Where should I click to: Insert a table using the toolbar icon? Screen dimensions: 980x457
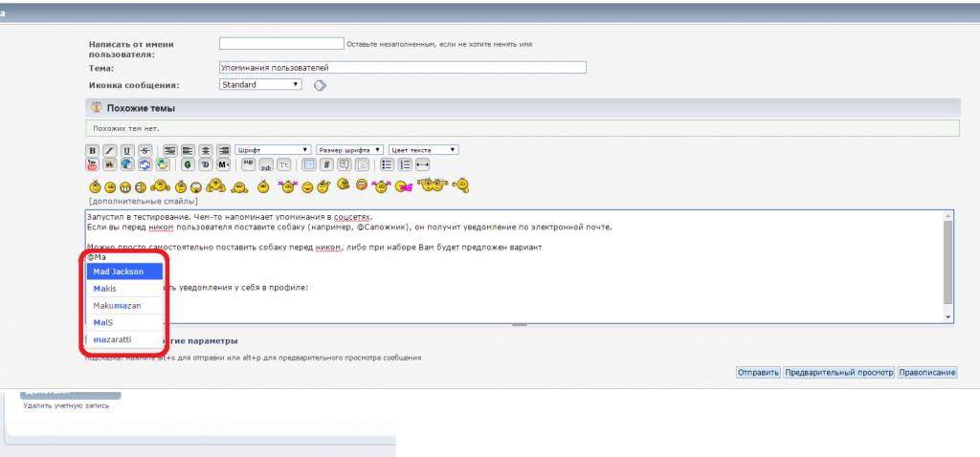309,164
